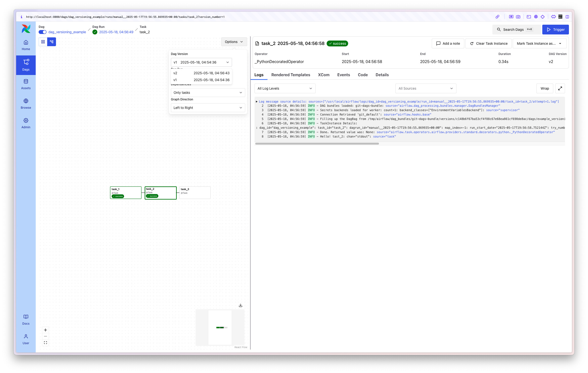The width and height of the screenshot is (588, 373).
Task: Toggle the Wrap log lines button
Action: pos(544,88)
